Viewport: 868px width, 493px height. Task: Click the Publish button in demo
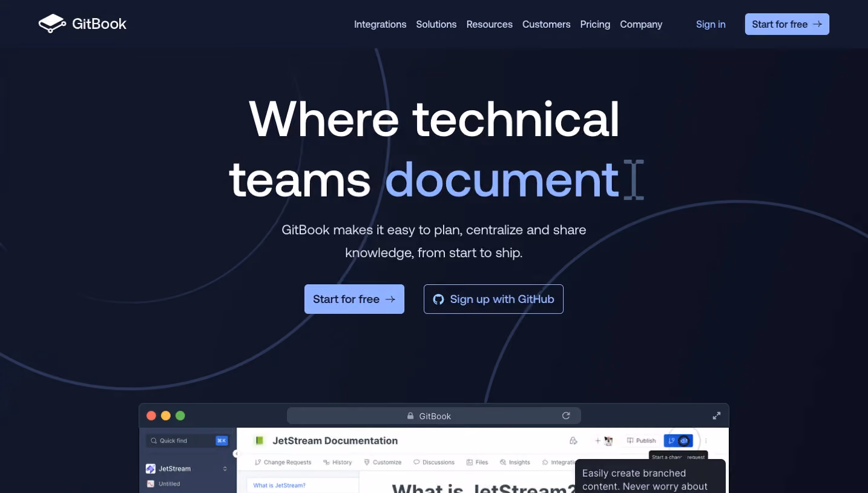642,441
